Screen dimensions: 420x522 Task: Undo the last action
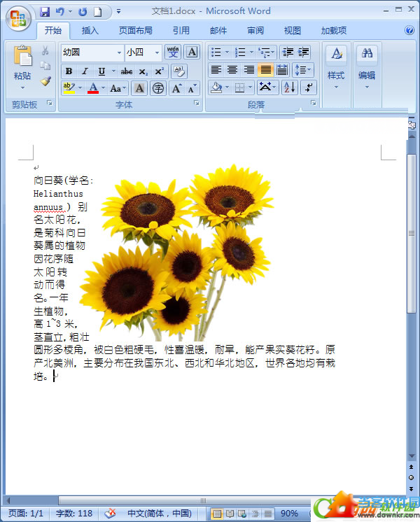(x=59, y=12)
